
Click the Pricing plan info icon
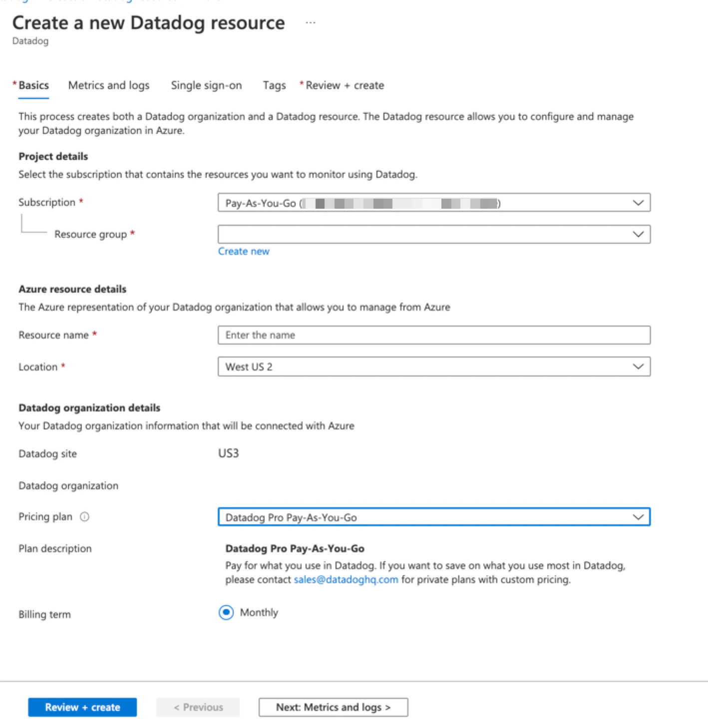tap(84, 517)
